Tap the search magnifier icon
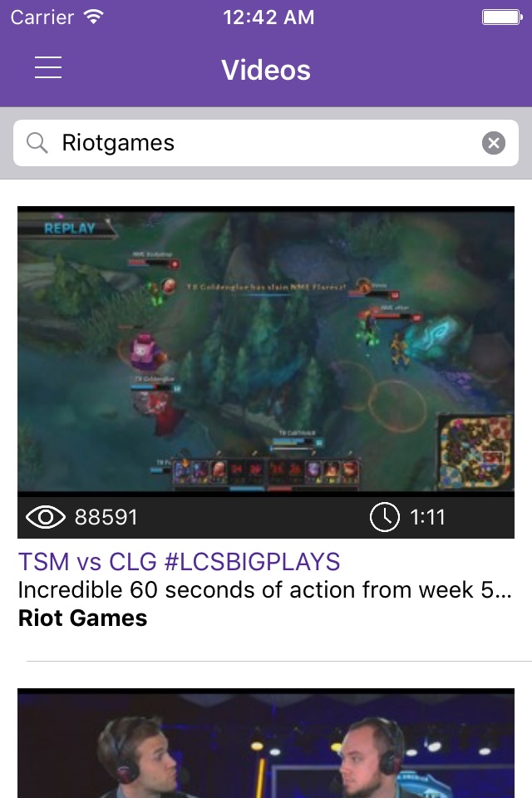532x798 pixels. [x=37, y=143]
